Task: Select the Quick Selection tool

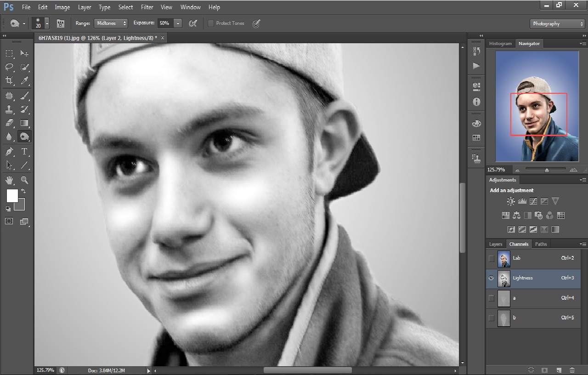Action: tap(25, 67)
